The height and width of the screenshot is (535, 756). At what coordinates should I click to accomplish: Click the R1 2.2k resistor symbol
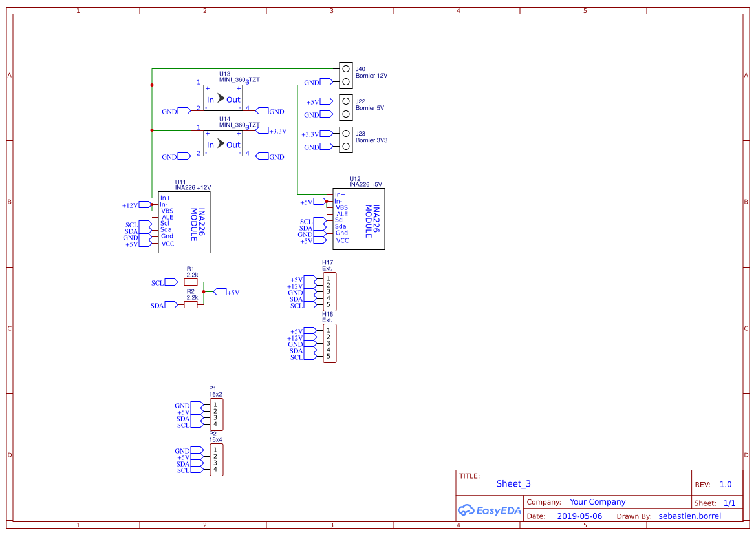pos(191,282)
